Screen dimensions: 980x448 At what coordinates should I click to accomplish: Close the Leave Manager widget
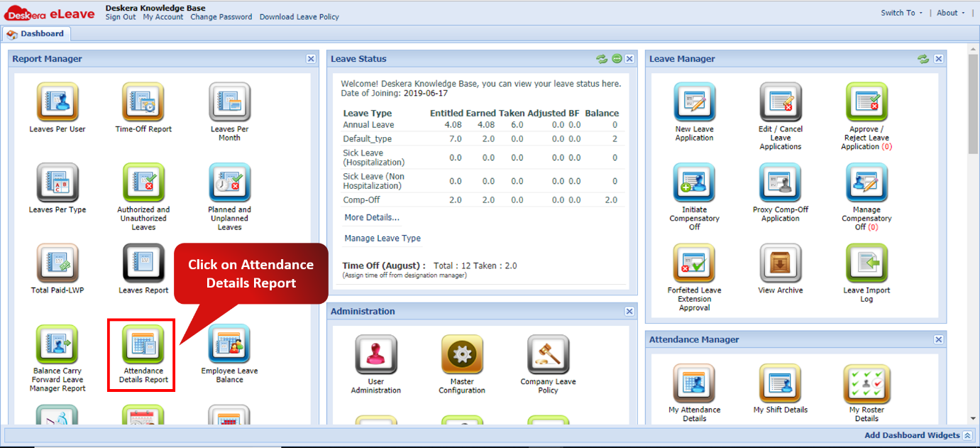pos(939,59)
